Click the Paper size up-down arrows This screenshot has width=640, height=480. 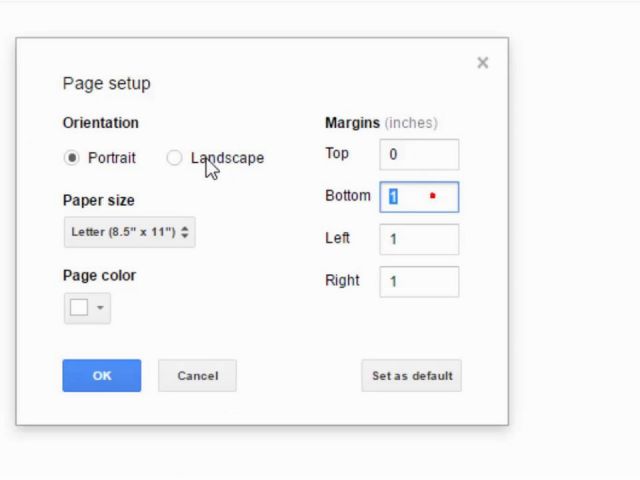click(x=185, y=232)
